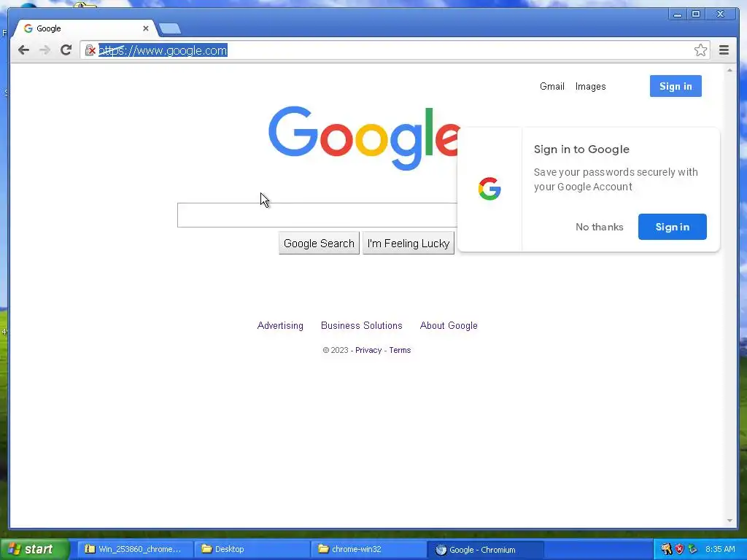The height and width of the screenshot is (560, 747).
Task: Select the Google tab
Action: click(x=85, y=28)
